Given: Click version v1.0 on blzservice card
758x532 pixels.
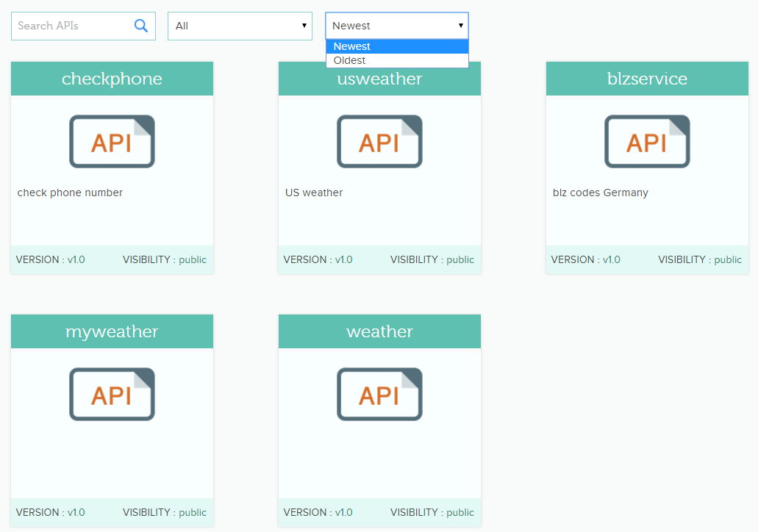Looking at the screenshot, I should pos(585,260).
